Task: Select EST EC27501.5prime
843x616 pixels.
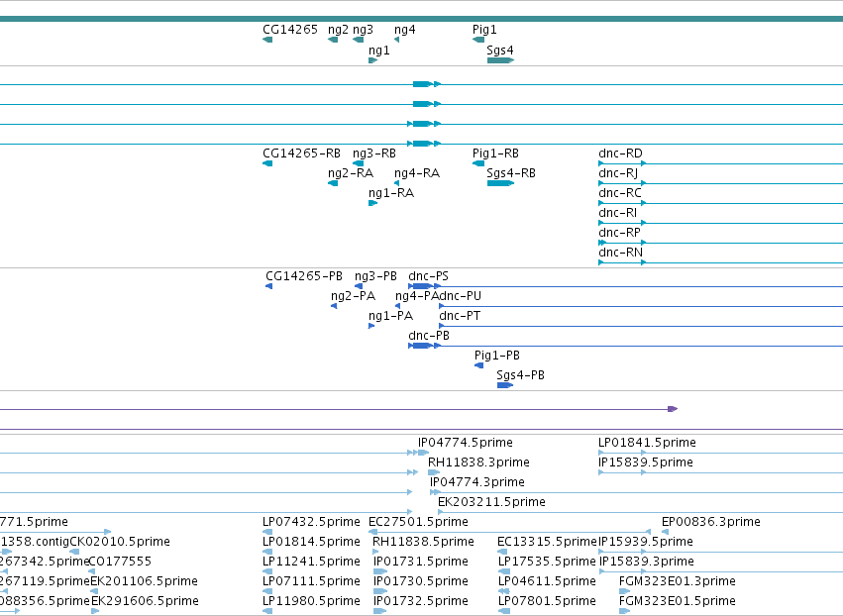Action: click(418, 523)
